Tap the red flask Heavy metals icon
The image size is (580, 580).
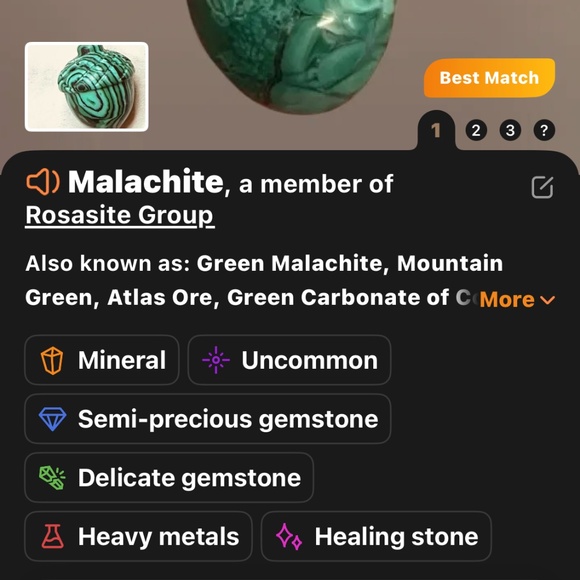[x=53, y=536]
